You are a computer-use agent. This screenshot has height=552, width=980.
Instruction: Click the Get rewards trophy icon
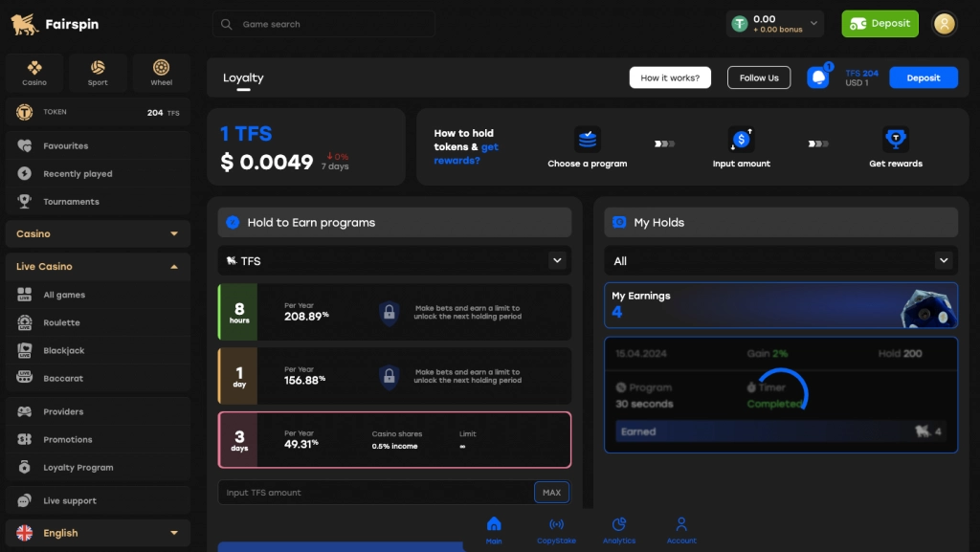896,139
